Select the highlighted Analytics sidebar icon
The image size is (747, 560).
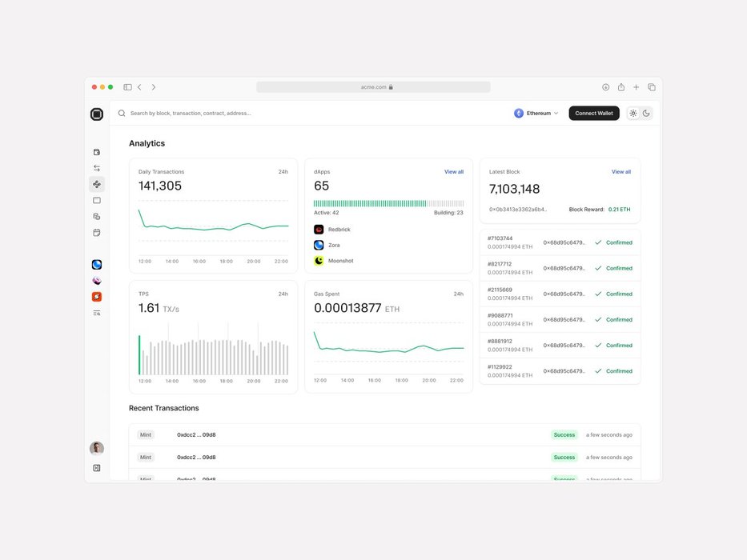click(97, 184)
